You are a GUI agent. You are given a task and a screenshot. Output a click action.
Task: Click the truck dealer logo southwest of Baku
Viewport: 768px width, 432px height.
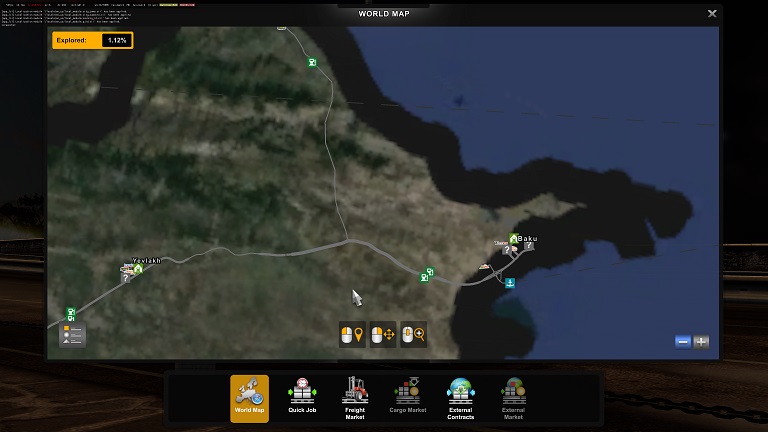pyautogui.click(x=484, y=266)
